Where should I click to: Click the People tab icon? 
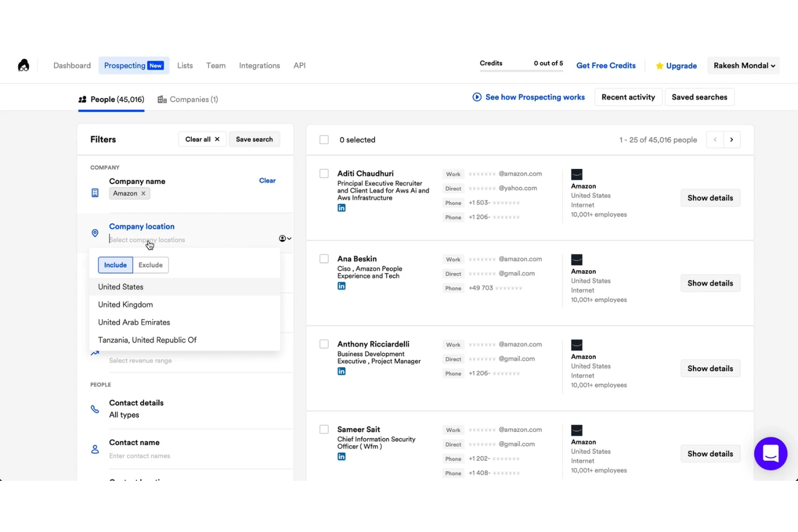pos(82,99)
